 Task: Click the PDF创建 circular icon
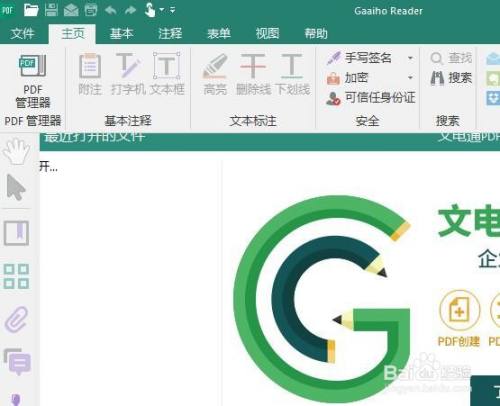[459, 310]
